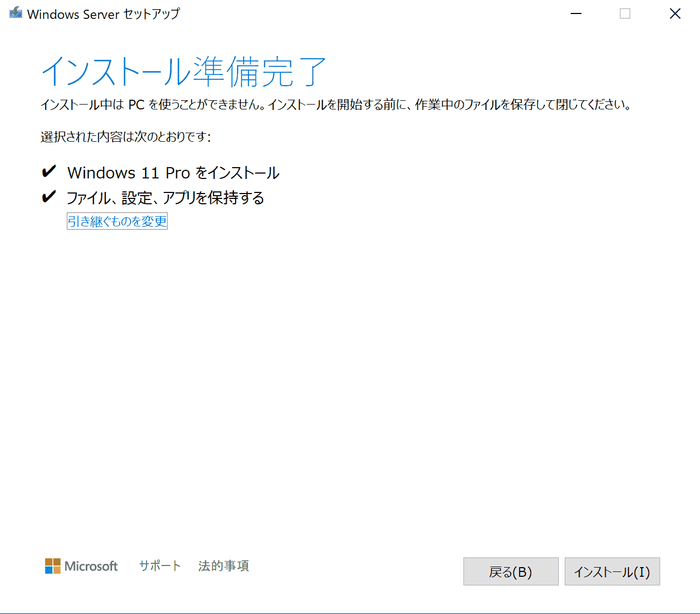Click the インストール(I) button
Viewport: 700px width, 614px height.
point(612,571)
